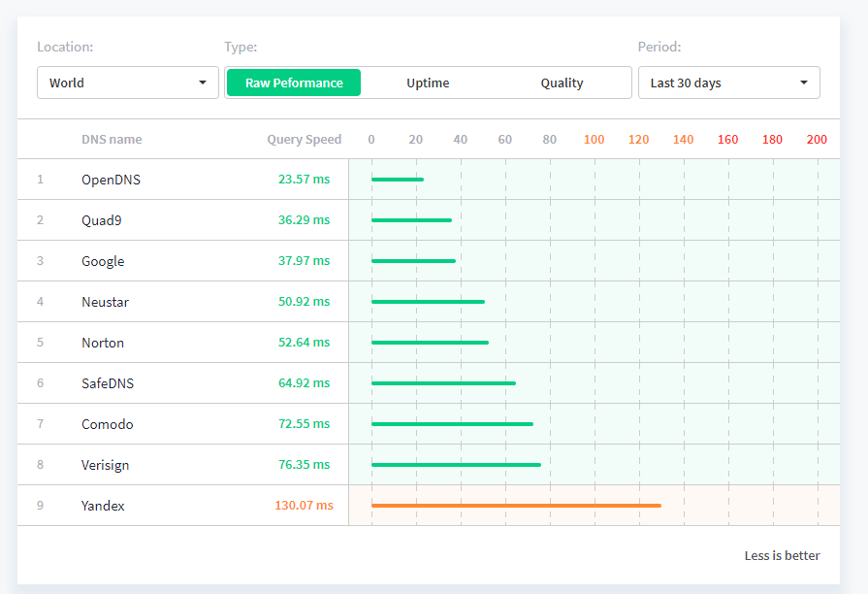
Task: Open the Last 30 days period dropdown
Action: [729, 82]
